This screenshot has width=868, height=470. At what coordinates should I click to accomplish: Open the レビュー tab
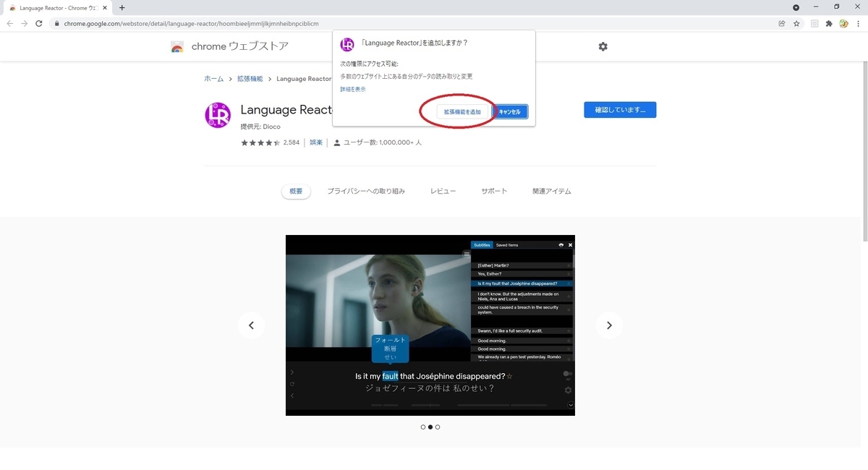pos(443,192)
